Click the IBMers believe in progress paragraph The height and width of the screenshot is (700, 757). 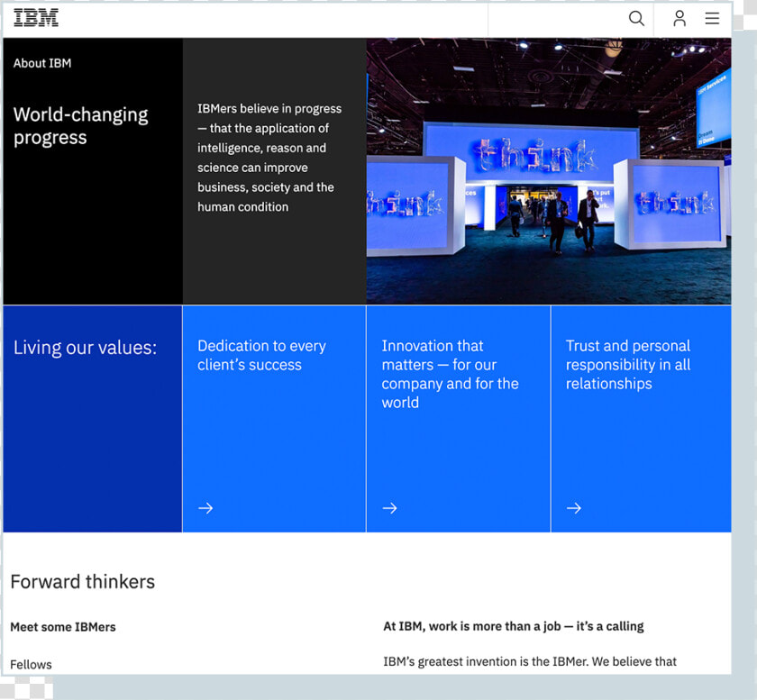tap(269, 158)
